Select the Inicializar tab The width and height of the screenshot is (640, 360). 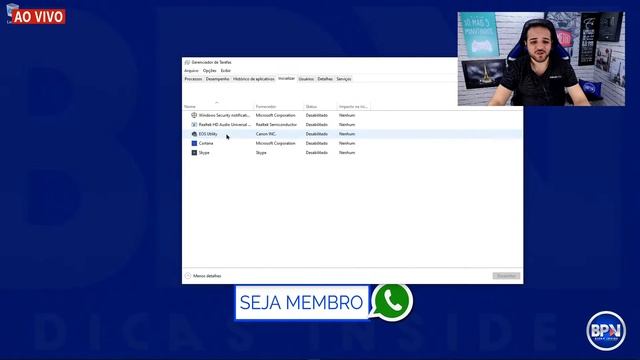pos(287,78)
